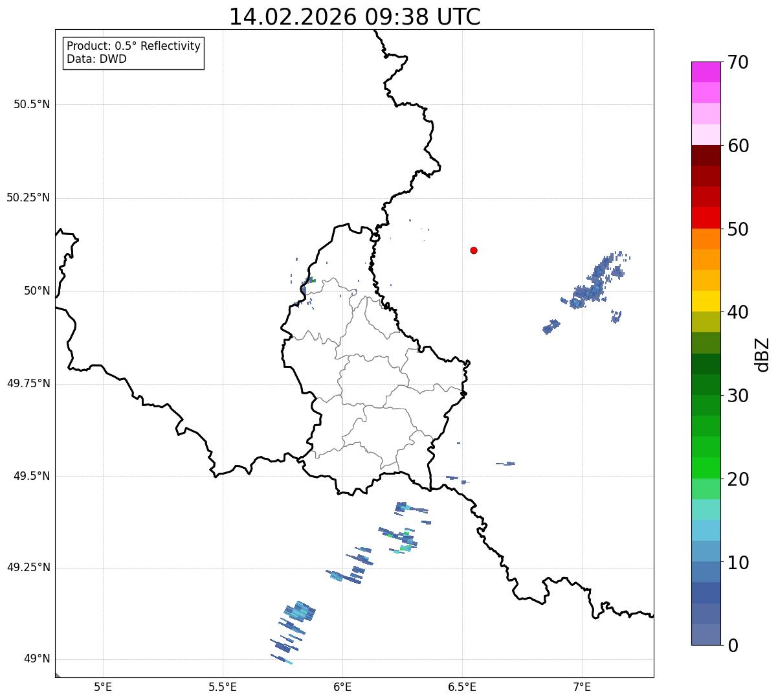Click the latitude label 50.25°N
Screen dimensions: 778x700
coord(28,198)
